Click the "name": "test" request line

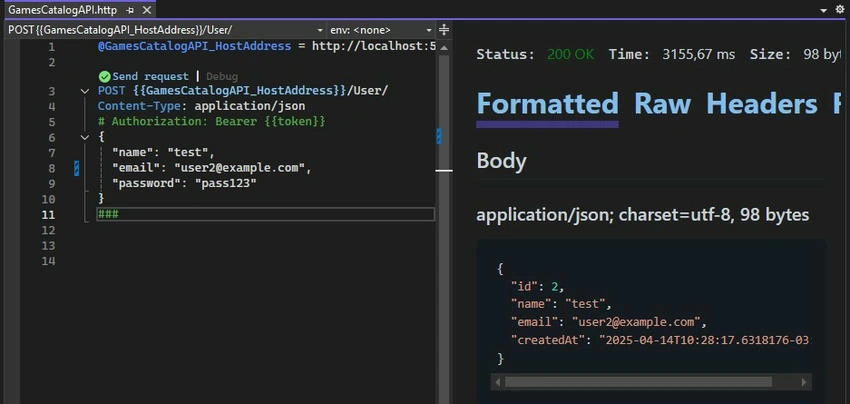coord(163,152)
